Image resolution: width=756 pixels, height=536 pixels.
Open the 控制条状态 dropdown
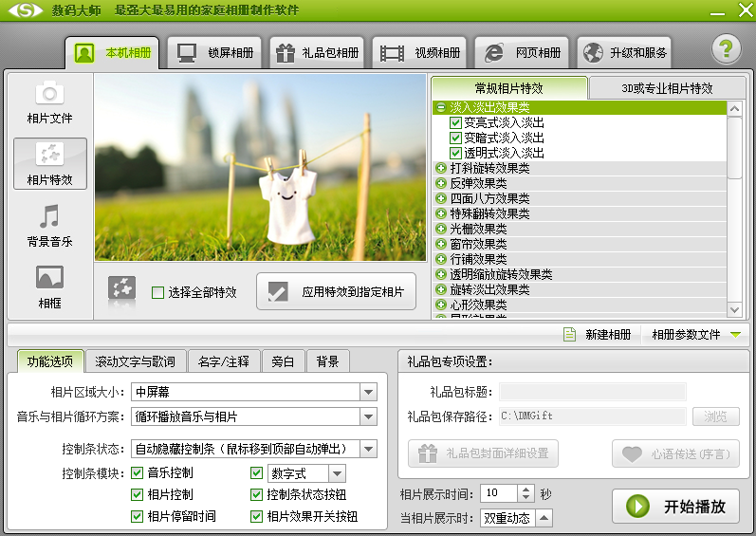[368, 449]
